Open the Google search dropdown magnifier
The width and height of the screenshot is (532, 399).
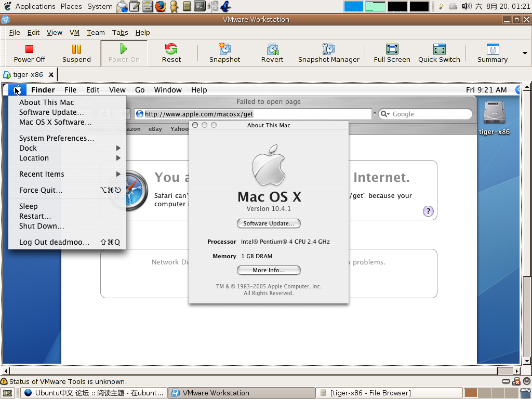[385, 114]
